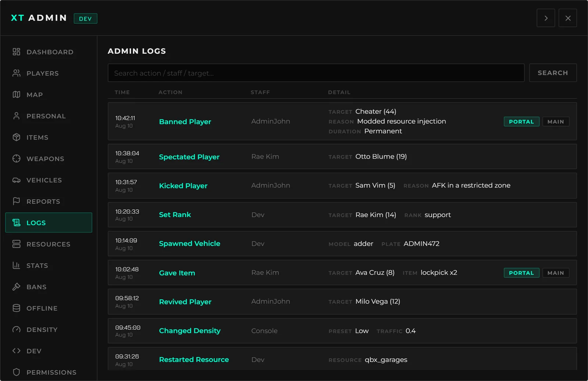Focus the search action/staff/target field

[x=316, y=73]
